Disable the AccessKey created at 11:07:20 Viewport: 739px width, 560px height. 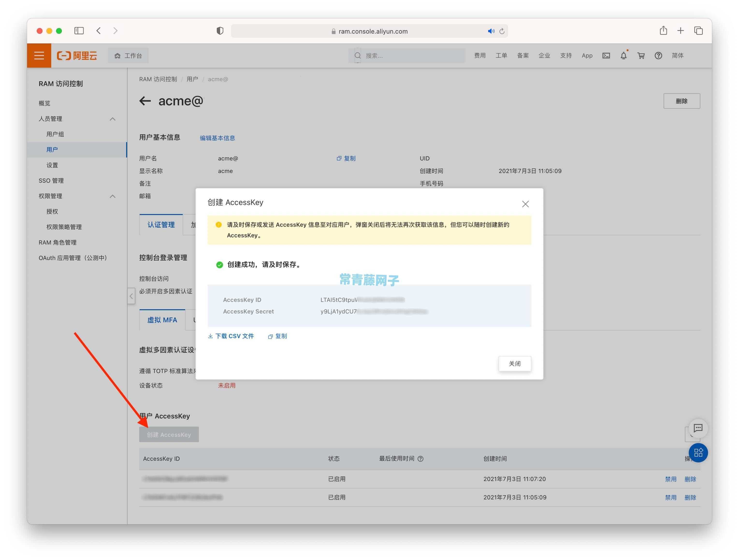[x=671, y=479]
